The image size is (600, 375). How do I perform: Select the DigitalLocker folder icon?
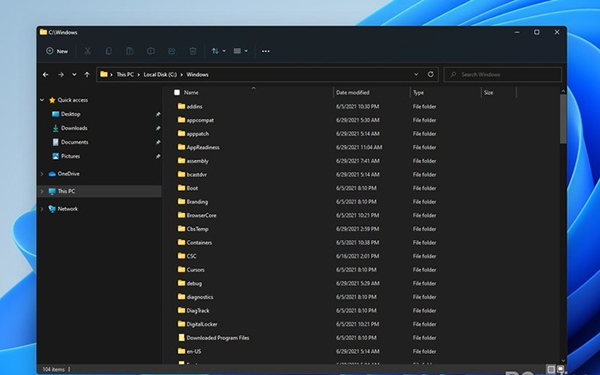[181, 323]
